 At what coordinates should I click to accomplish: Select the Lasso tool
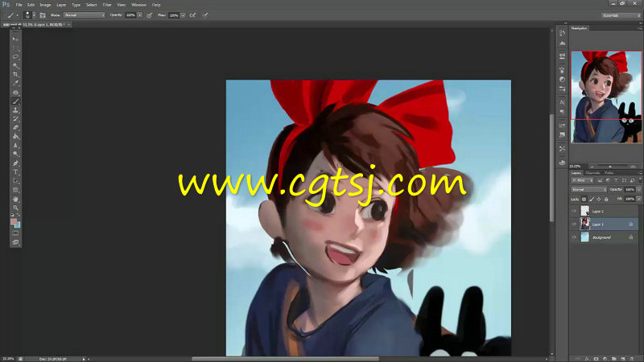pyautogui.click(x=15, y=56)
